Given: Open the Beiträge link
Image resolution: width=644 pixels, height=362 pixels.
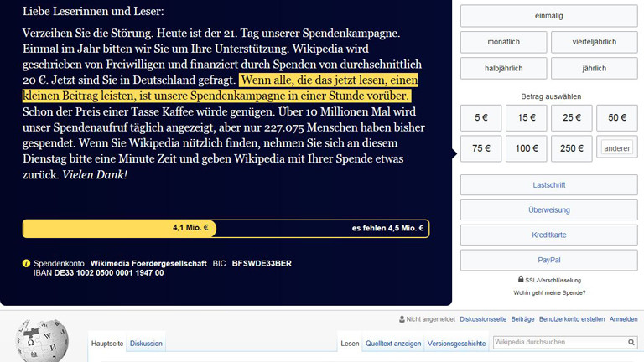Looking at the screenshot, I should pyautogui.click(x=522, y=319).
